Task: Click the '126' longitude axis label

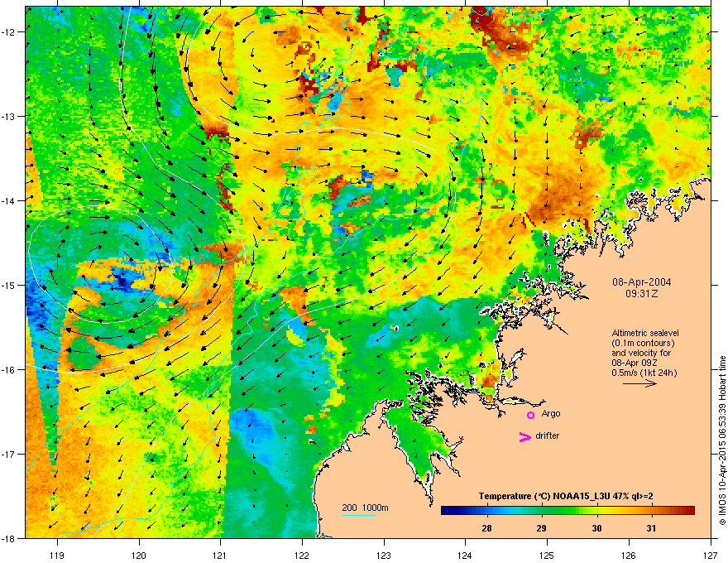Action: pos(629,555)
